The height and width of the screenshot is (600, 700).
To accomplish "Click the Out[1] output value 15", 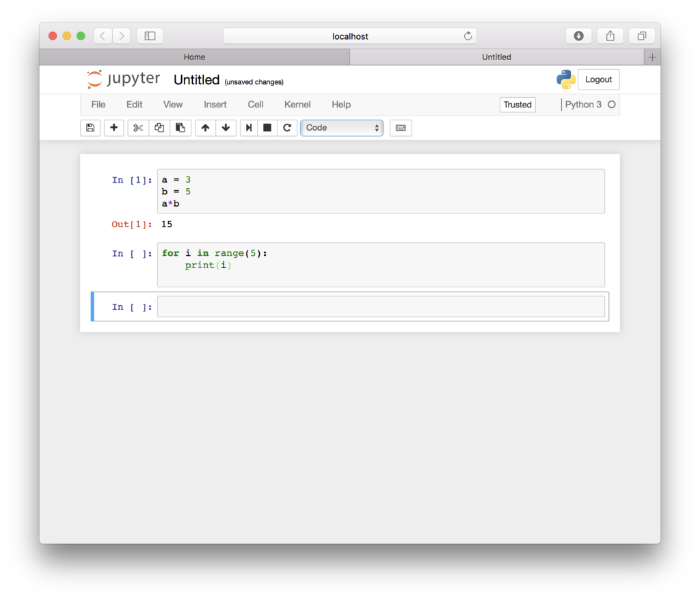I will point(167,224).
